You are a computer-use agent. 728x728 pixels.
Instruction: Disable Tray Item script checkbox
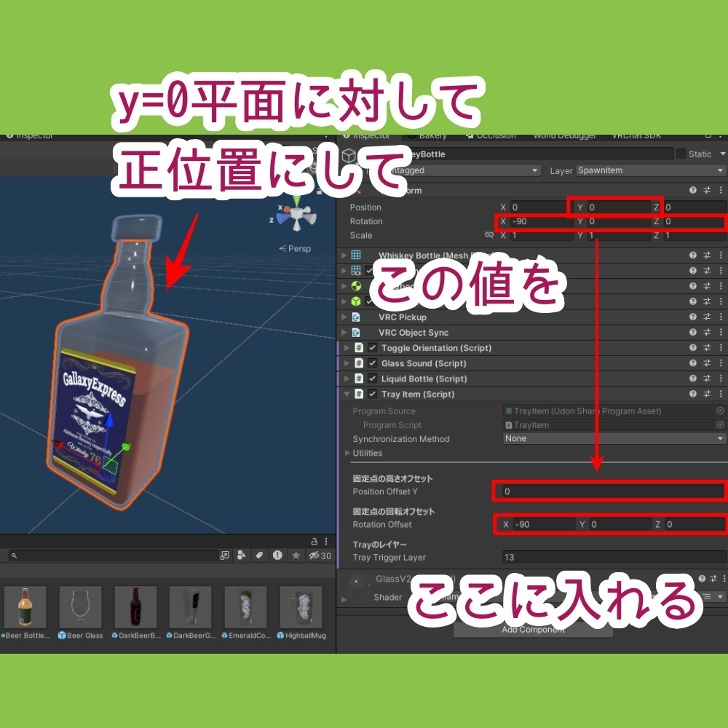click(372, 394)
